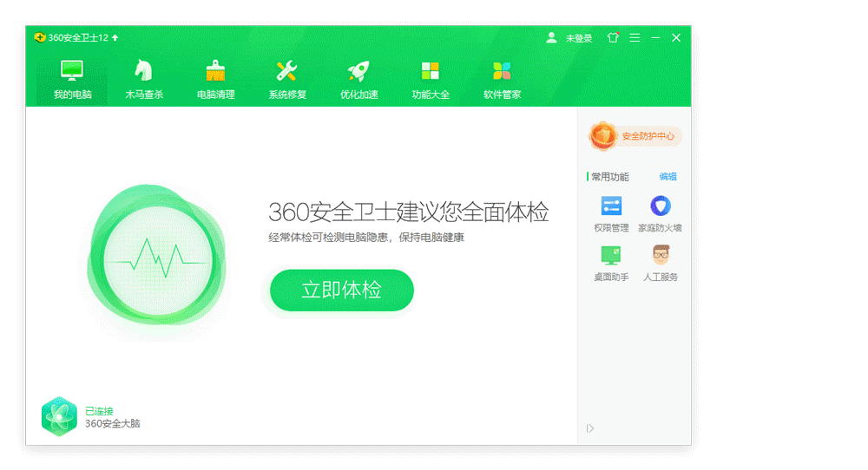
Task: Open the main menu hamburger icon
Action: 635,38
